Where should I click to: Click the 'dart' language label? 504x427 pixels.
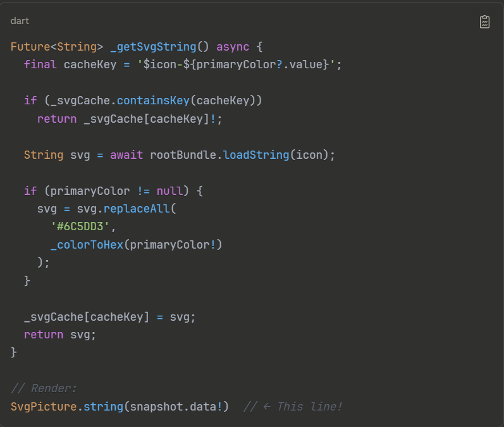20,21
